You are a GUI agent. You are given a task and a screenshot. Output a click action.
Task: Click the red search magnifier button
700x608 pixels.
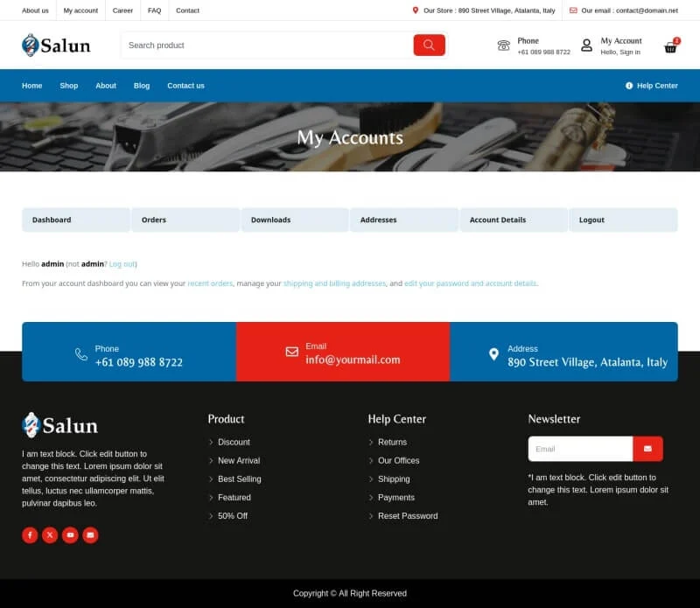pos(429,45)
